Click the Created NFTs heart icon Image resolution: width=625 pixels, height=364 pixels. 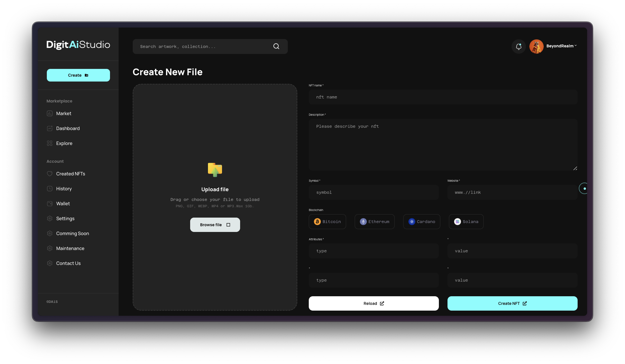[x=50, y=174]
